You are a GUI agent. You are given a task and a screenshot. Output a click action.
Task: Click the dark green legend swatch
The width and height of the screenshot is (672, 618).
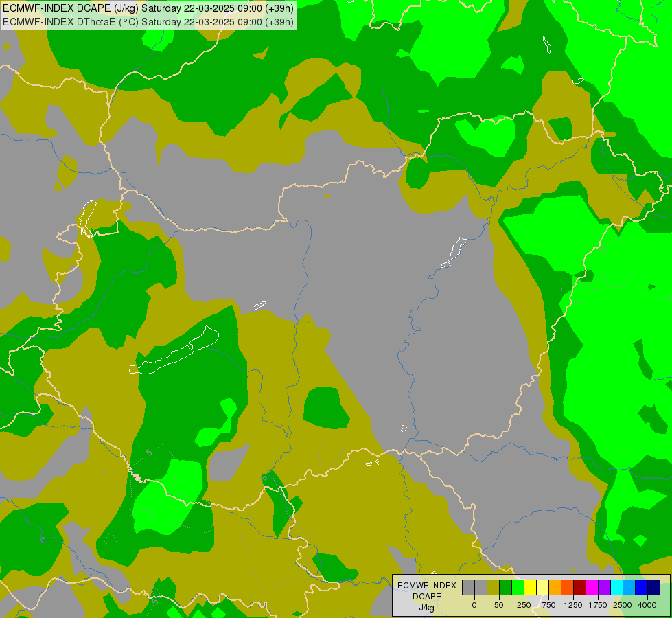point(506,588)
